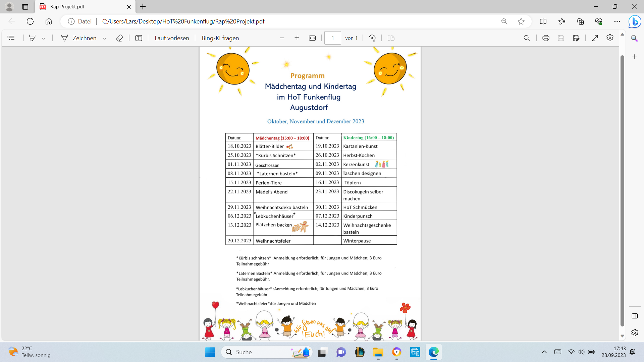The height and width of the screenshot is (362, 644).
Task: Add this page to favorites
Action: pyautogui.click(x=521, y=21)
